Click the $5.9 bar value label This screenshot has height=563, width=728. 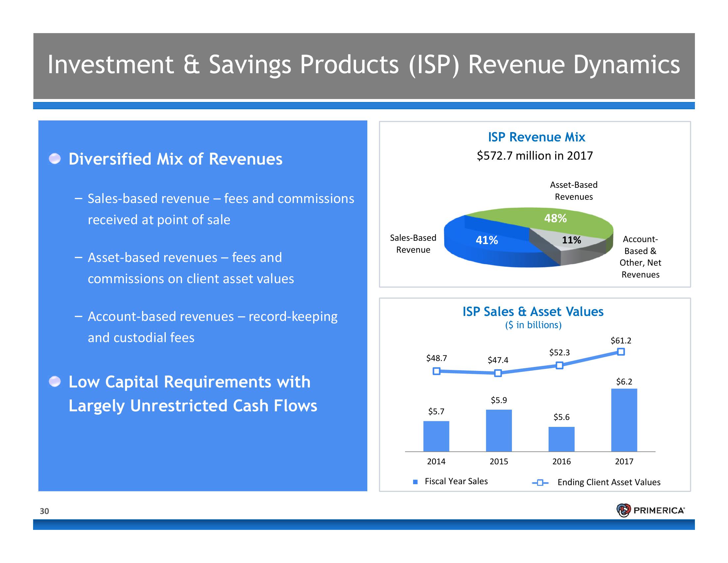tap(499, 400)
